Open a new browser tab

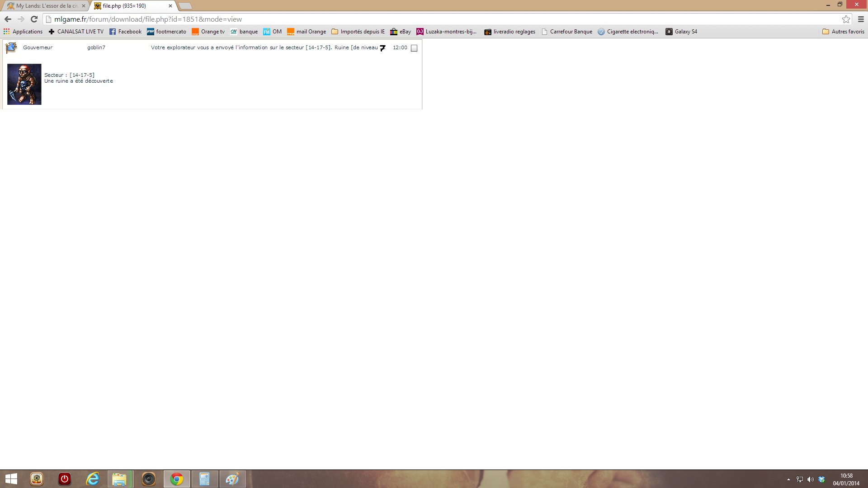(185, 6)
